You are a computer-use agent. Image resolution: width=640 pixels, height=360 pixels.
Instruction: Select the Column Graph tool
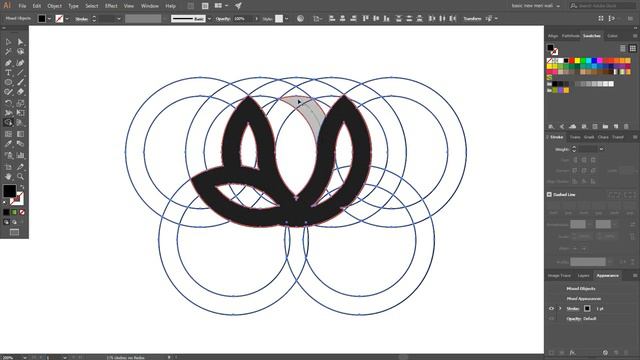click(20, 155)
